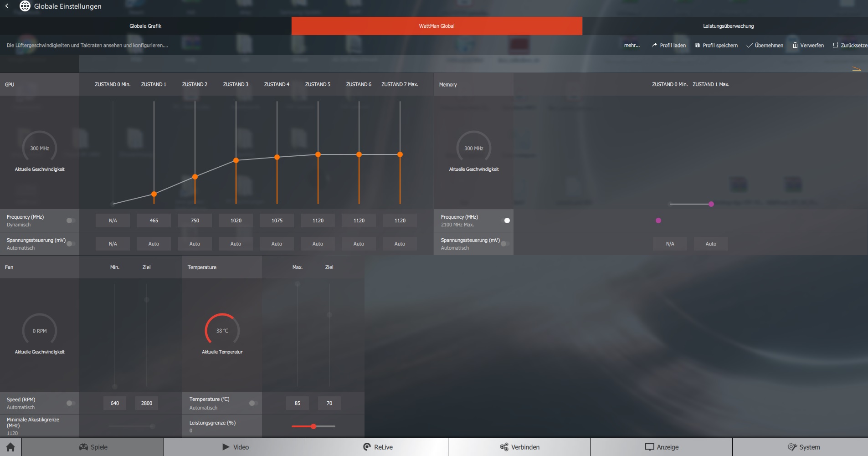Go back using the back arrow
This screenshot has width=868, height=456.
click(x=7, y=6)
